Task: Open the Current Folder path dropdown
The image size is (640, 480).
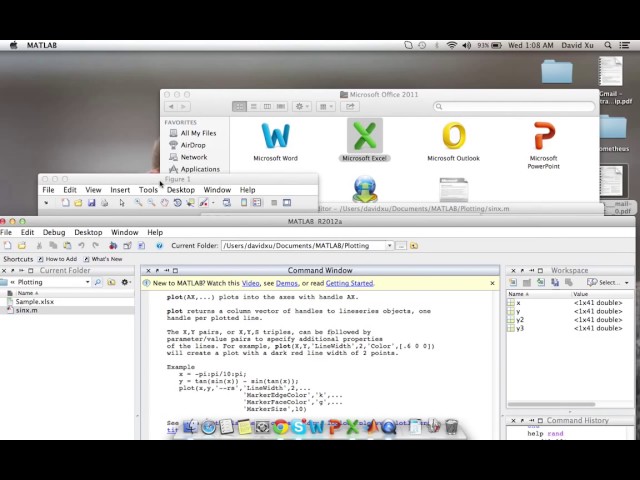Action: [x=390, y=245]
